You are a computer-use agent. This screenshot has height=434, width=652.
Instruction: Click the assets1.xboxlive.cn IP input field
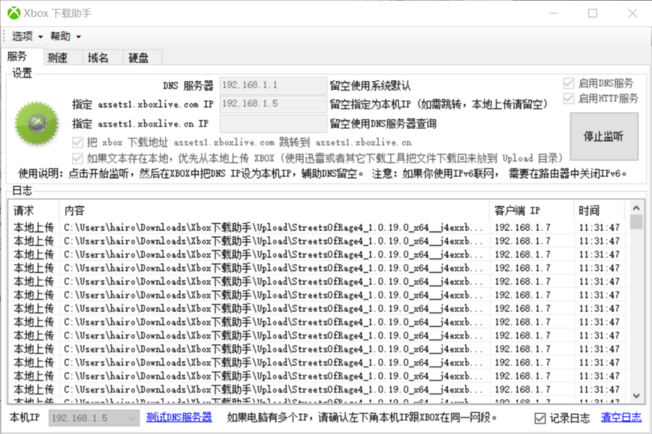272,123
